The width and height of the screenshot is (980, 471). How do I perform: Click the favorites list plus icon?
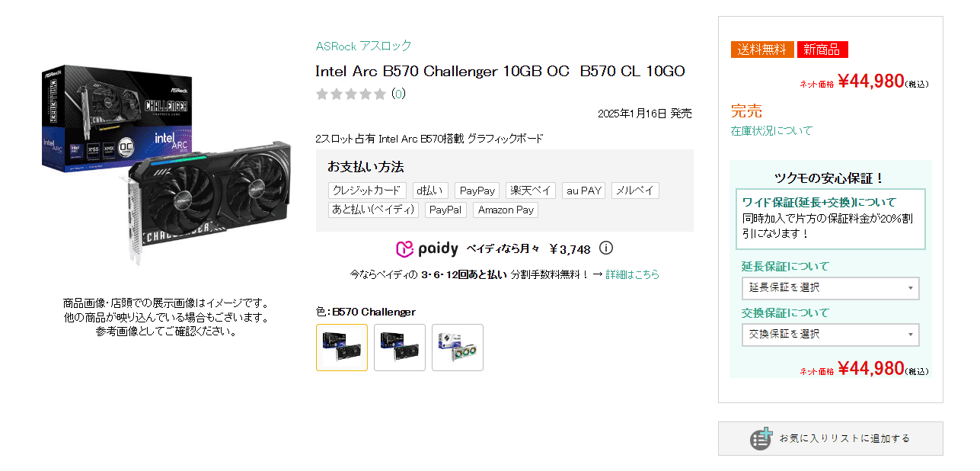tap(761, 438)
